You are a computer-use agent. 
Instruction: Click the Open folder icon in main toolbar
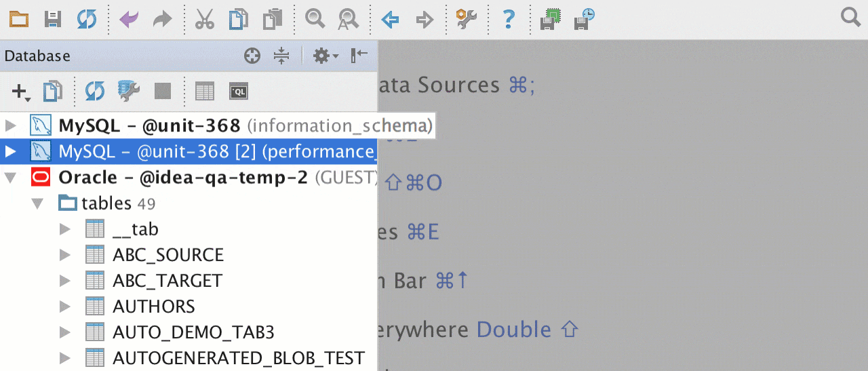coord(18,19)
